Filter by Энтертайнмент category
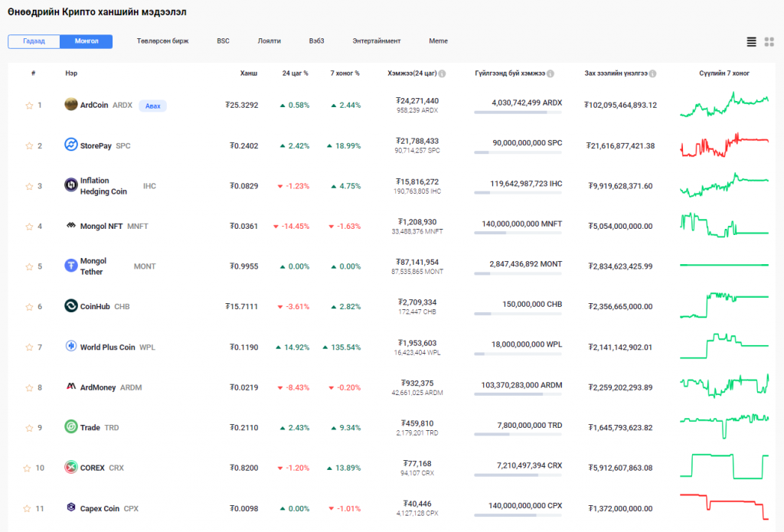Viewport: 784px width, 532px height. pos(377,41)
